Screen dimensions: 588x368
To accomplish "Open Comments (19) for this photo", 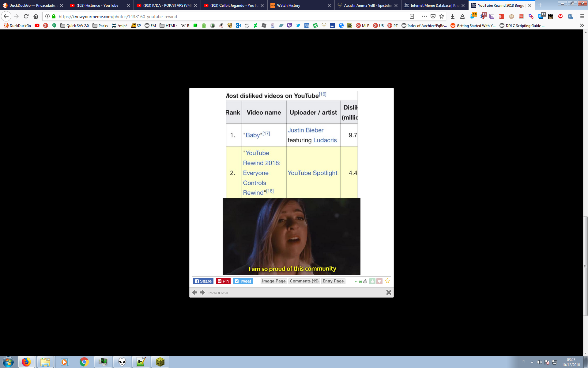I will [304, 281].
